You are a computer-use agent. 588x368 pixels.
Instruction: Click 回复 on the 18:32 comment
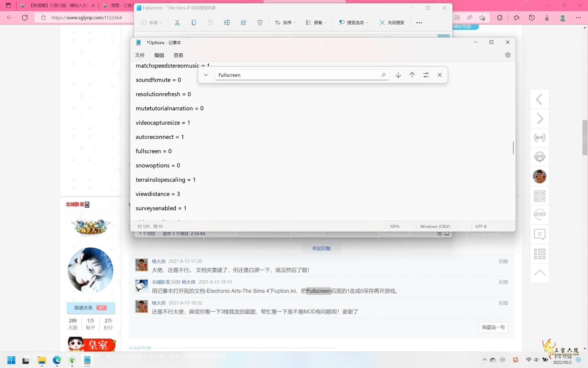coord(503,303)
